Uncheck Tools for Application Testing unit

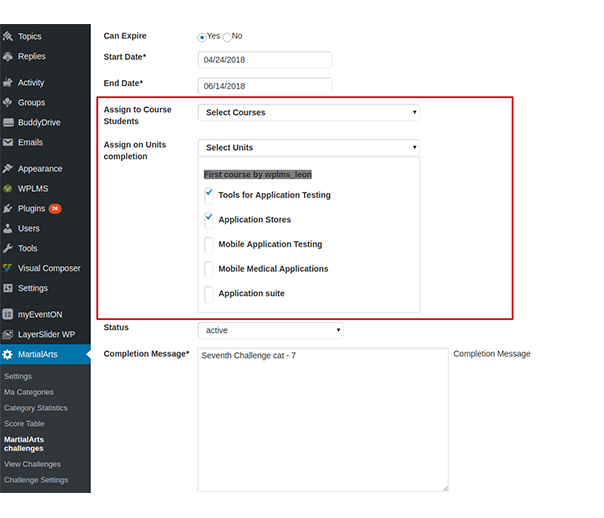tap(209, 194)
